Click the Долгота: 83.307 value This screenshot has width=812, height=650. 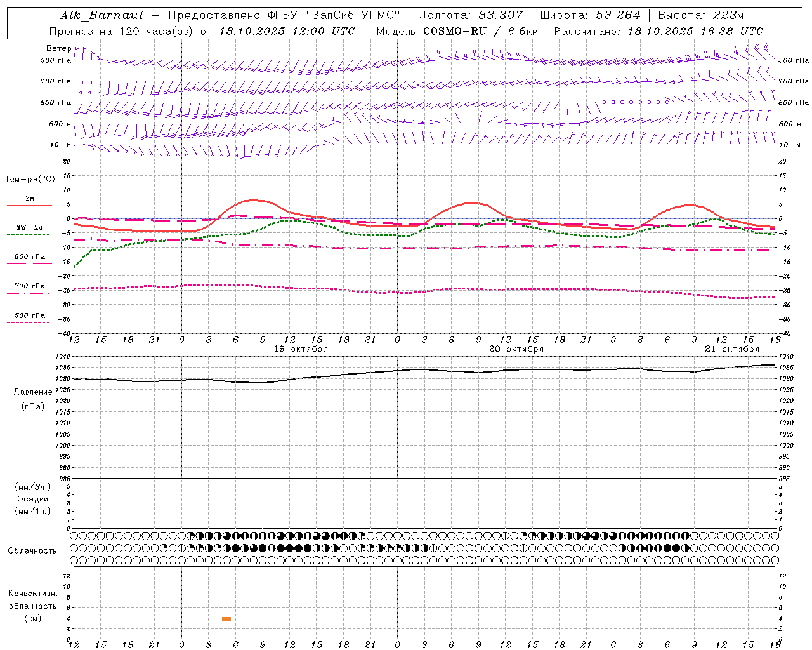(471, 15)
